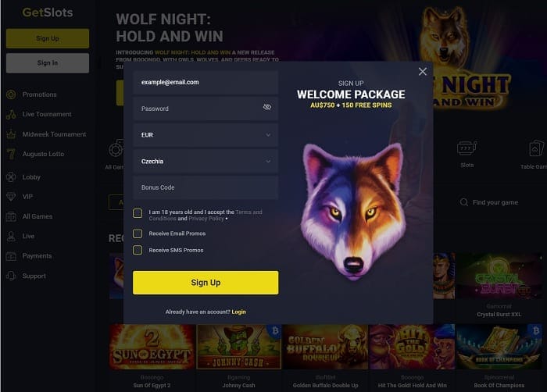Open All Games from sidebar menu
This screenshot has width=547, height=392.
point(38,216)
